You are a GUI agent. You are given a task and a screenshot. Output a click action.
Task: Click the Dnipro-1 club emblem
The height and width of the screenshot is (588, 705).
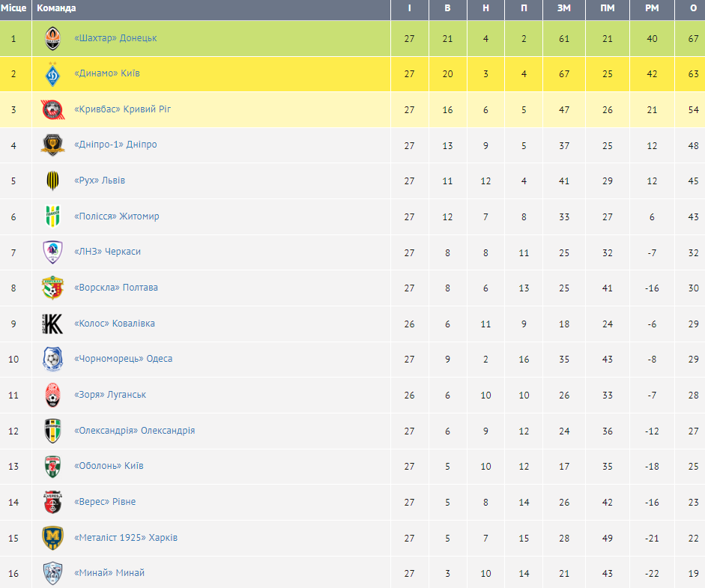52,145
